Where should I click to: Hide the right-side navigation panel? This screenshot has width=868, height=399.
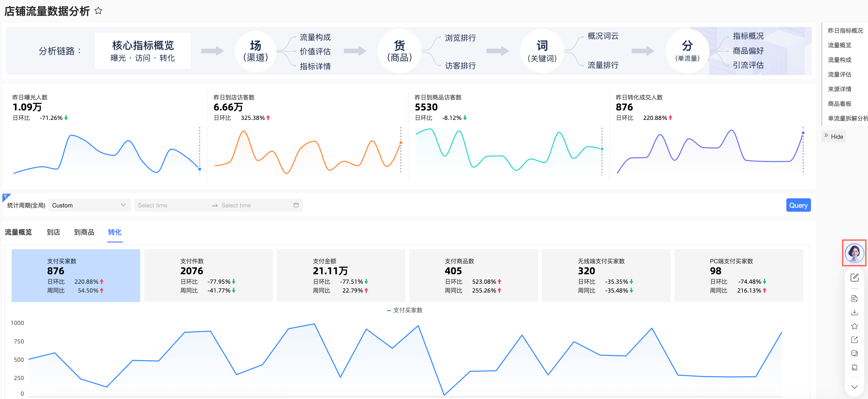point(833,136)
